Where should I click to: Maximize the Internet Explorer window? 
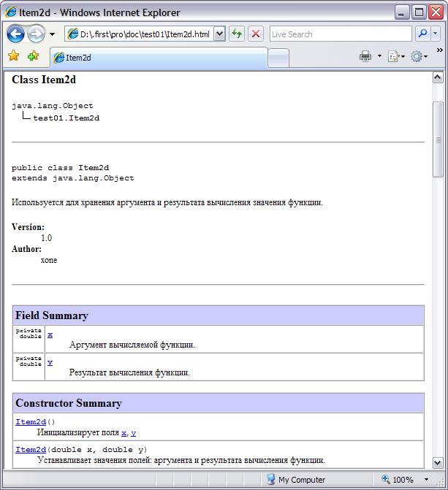pos(419,12)
